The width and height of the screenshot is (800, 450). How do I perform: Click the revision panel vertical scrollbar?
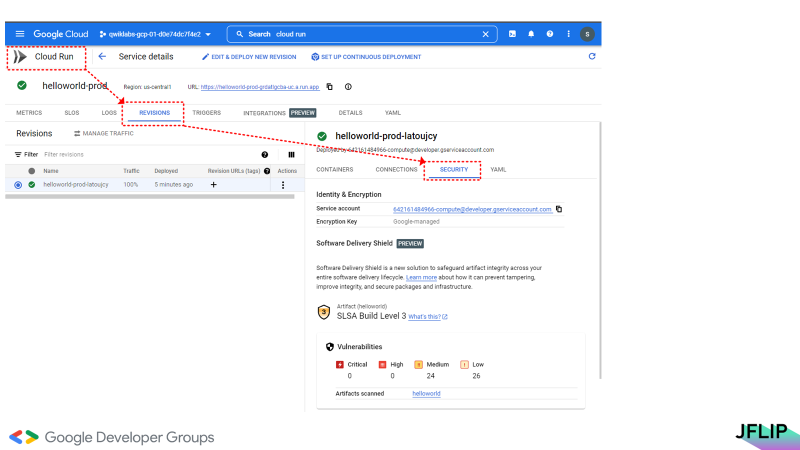point(600,250)
